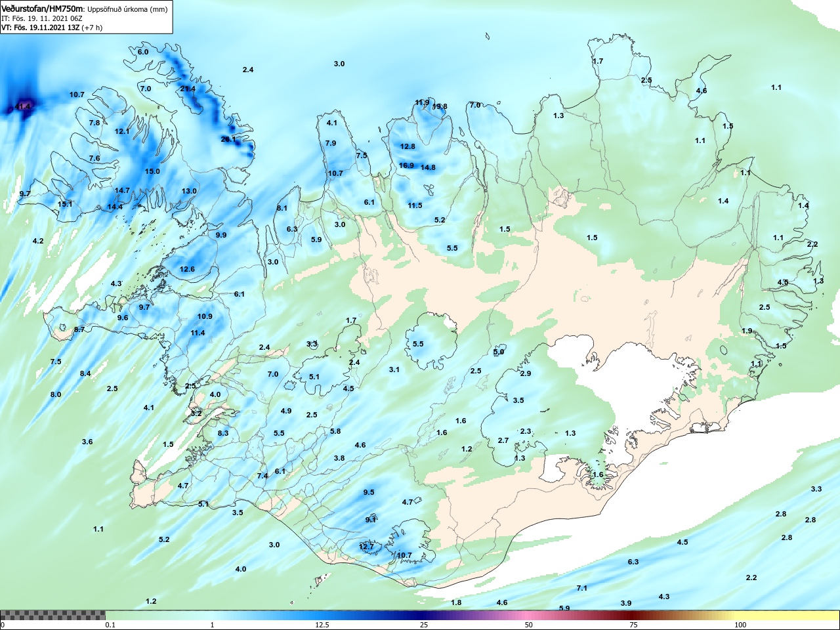Screen dimensions: 840x630
Task: Click the 11.9 precipitation value
Action: click(422, 102)
